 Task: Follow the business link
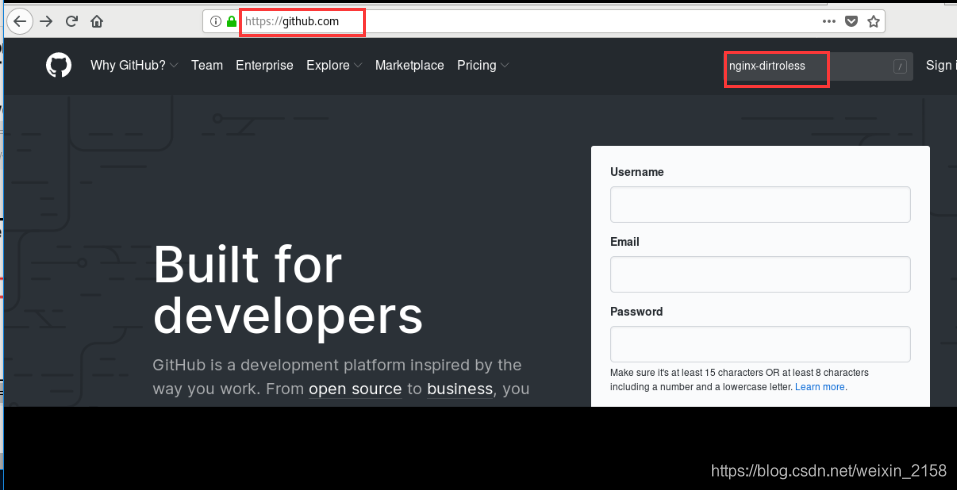[x=460, y=389]
